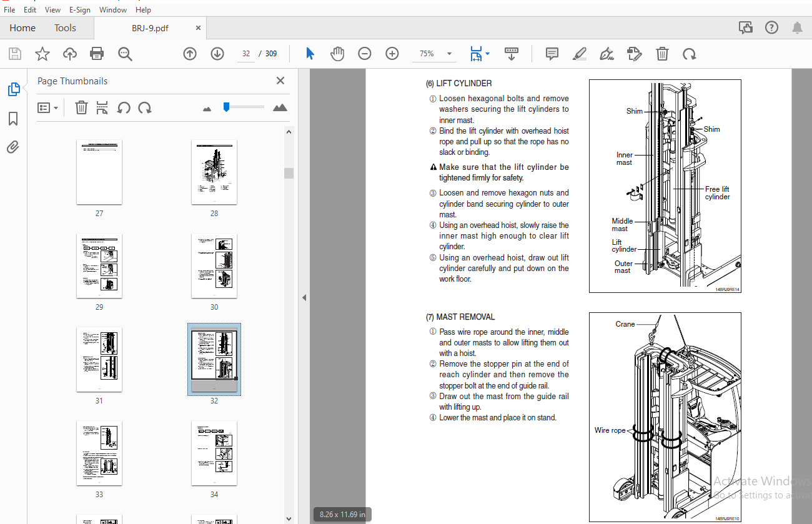Open the Bookmarks sidebar icon
Image resolution: width=812 pixels, height=524 pixels.
(13, 119)
